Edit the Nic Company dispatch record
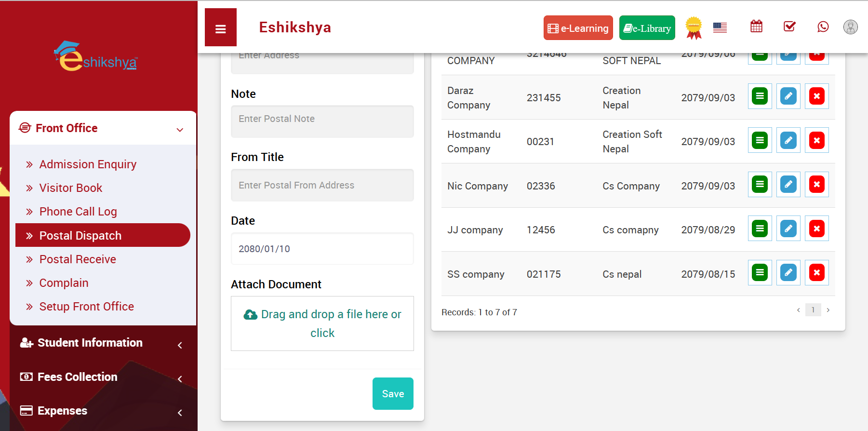 788,185
